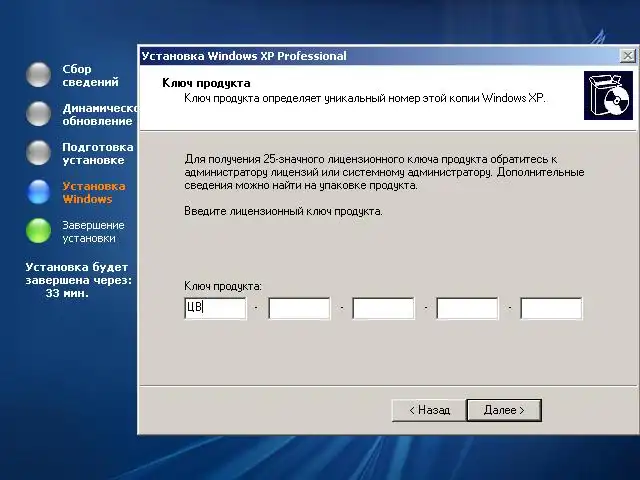The height and width of the screenshot is (480, 640).
Task: Click the Подготовка к установке step label
Action: click(98, 153)
